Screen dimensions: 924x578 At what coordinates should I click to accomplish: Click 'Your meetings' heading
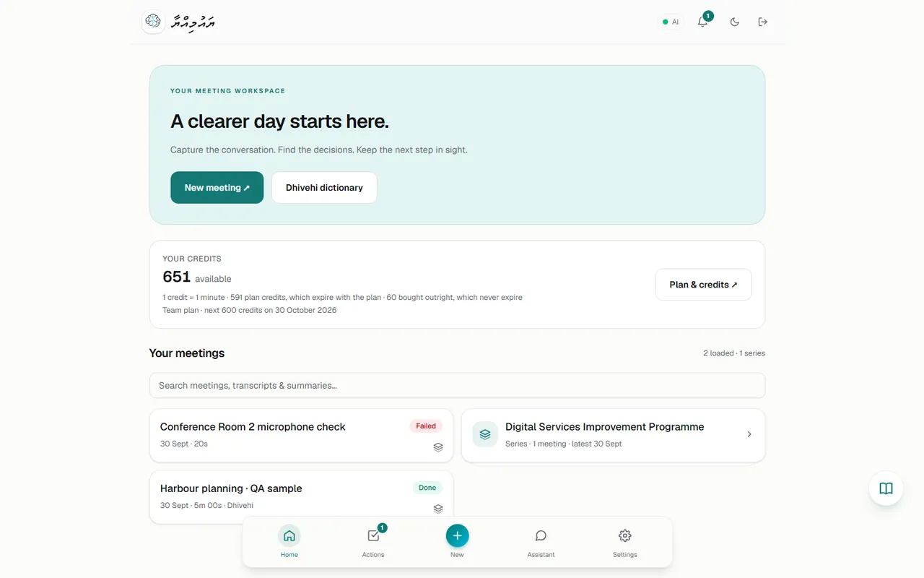click(x=187, y=353)
